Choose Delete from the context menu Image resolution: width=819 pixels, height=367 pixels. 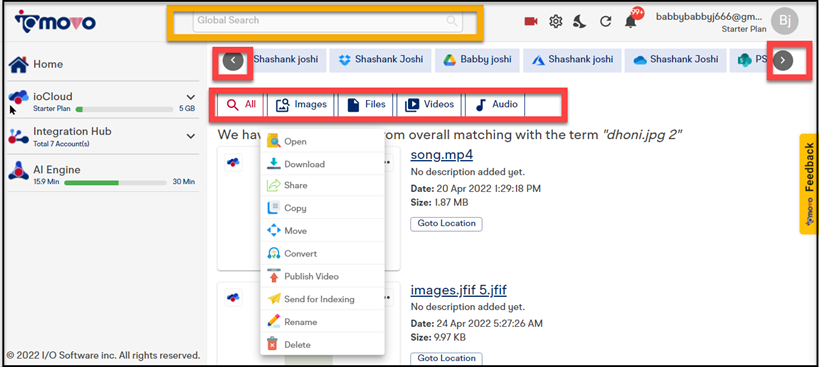pyautogui.click(x=322, y=345)
